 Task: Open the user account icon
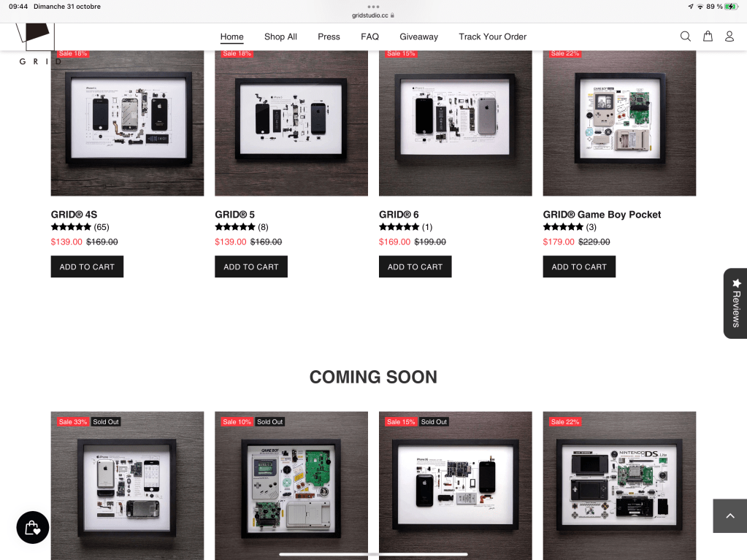729,37
